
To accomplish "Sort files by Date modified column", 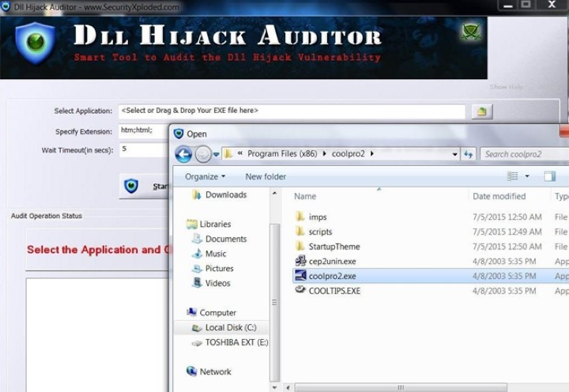I will pos(499,196).
